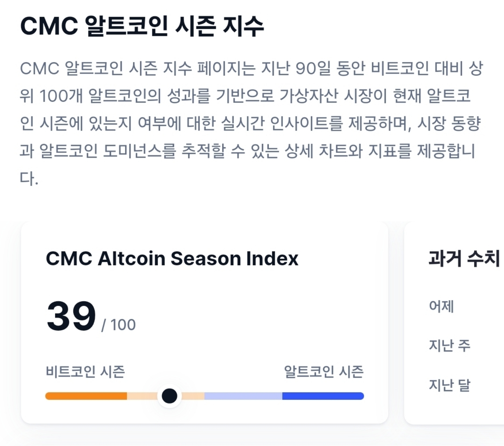Click the final '다.' of the description
The image size is (504, 446).
click(x=29, y=178)
